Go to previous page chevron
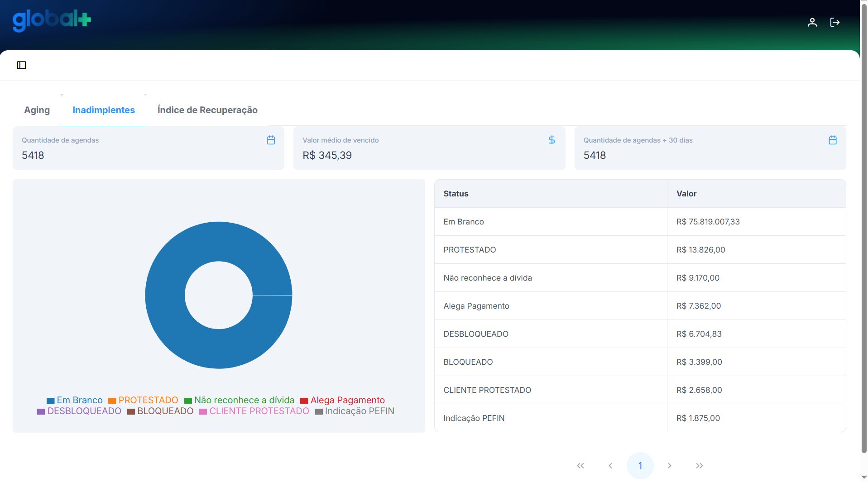 610,466
